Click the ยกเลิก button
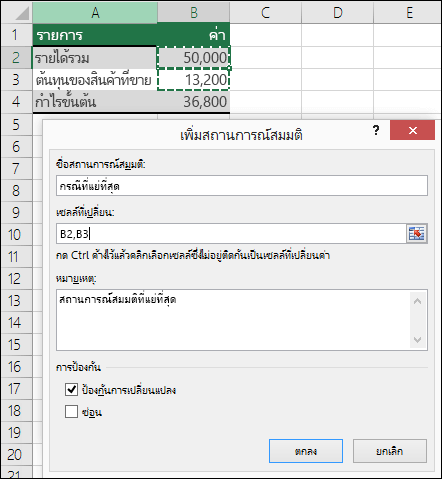 point(390,451)
